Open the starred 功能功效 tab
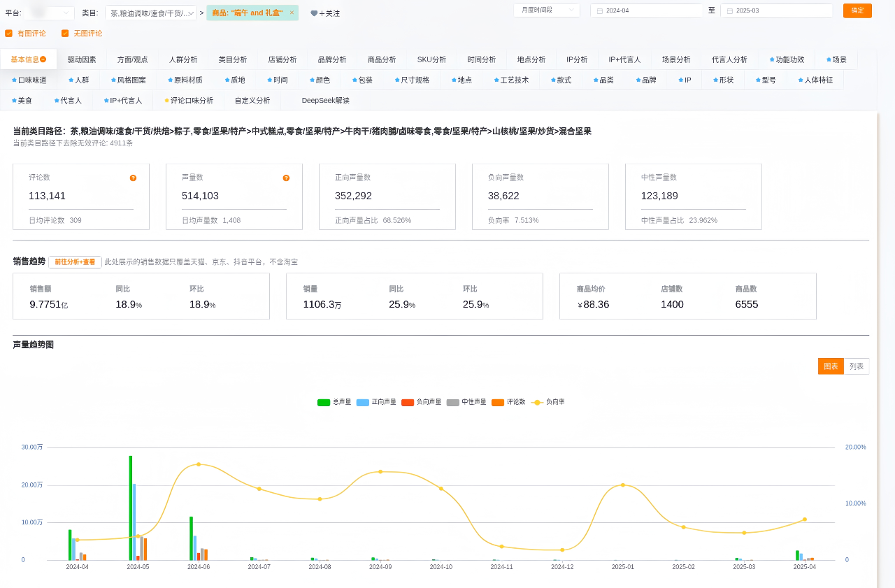 (787, 59)
